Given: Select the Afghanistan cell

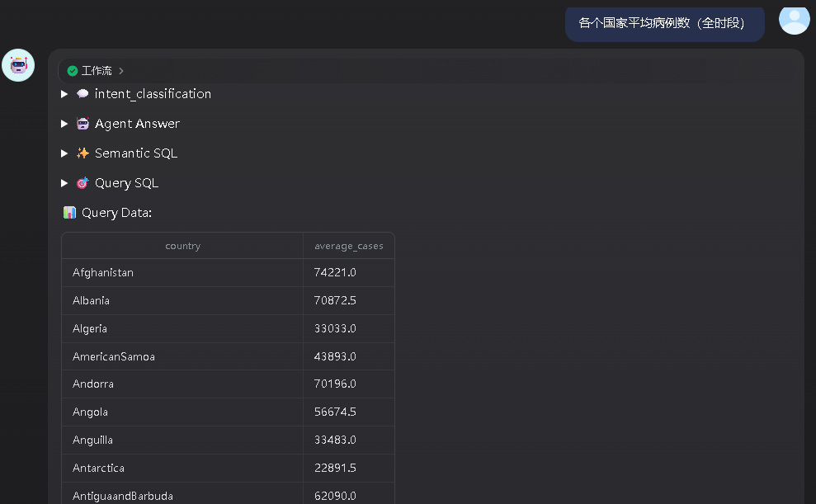Looking at the screenshot, I should click(182, 272).
